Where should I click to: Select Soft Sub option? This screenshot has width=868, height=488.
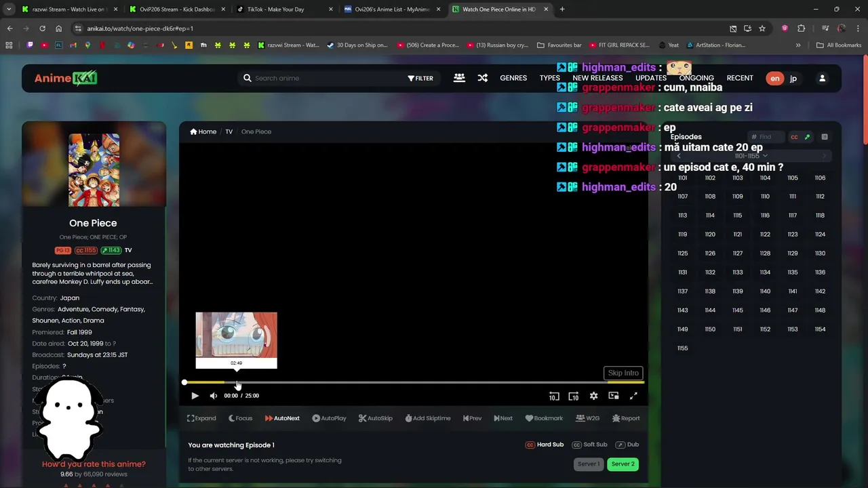(589, 445)
